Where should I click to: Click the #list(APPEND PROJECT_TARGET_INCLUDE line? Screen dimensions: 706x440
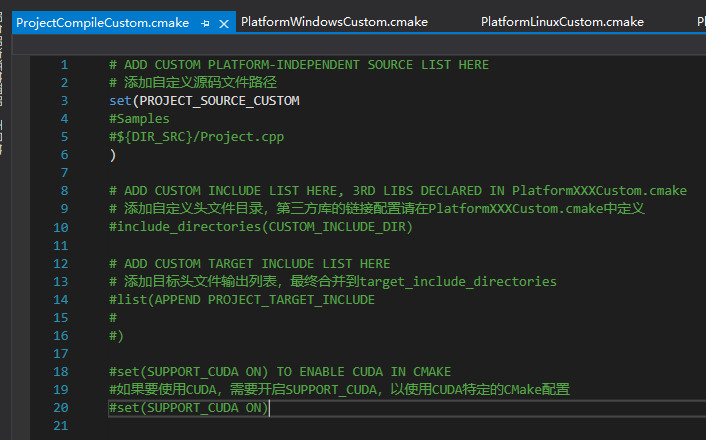coord(242,300)
